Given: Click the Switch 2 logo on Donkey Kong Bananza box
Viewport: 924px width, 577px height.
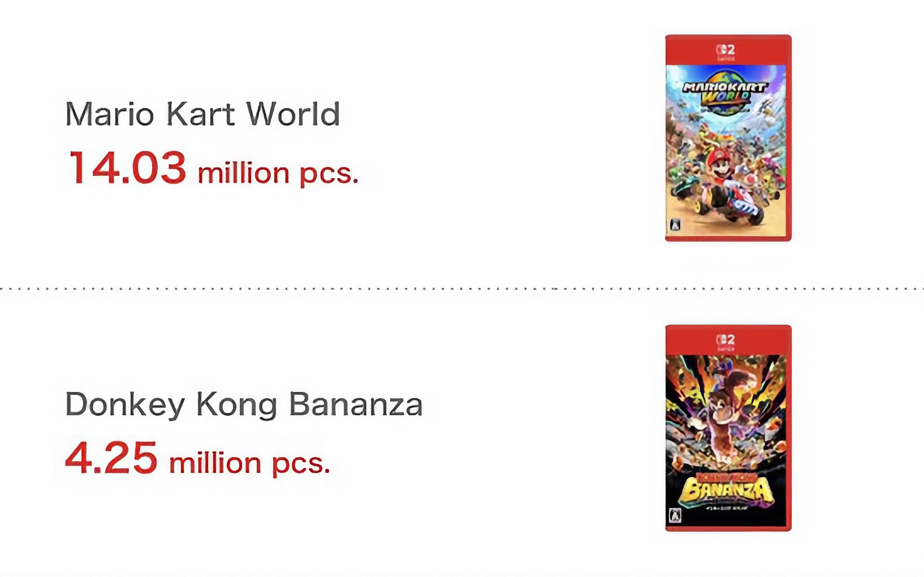Looking at the screenshot, I should click(726, 341).
